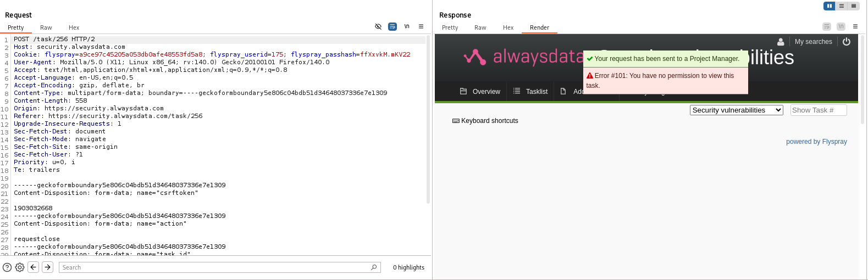Switch to side-by-side split layout
This screenshot has height=280, width=868.
[x=830, y=6]
